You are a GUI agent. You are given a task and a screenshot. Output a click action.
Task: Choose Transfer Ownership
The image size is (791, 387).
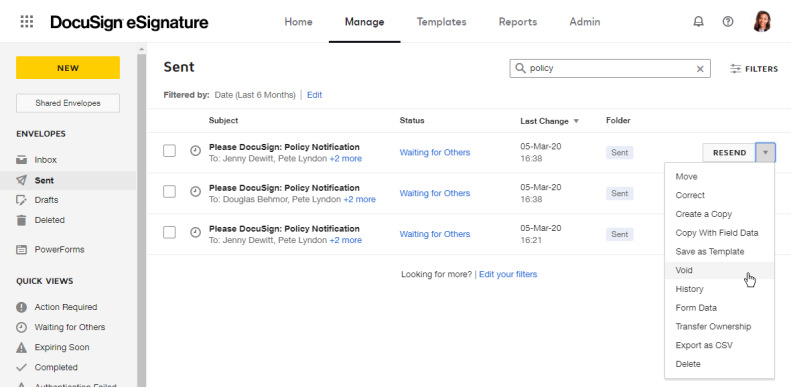click(x=719, y=326)
